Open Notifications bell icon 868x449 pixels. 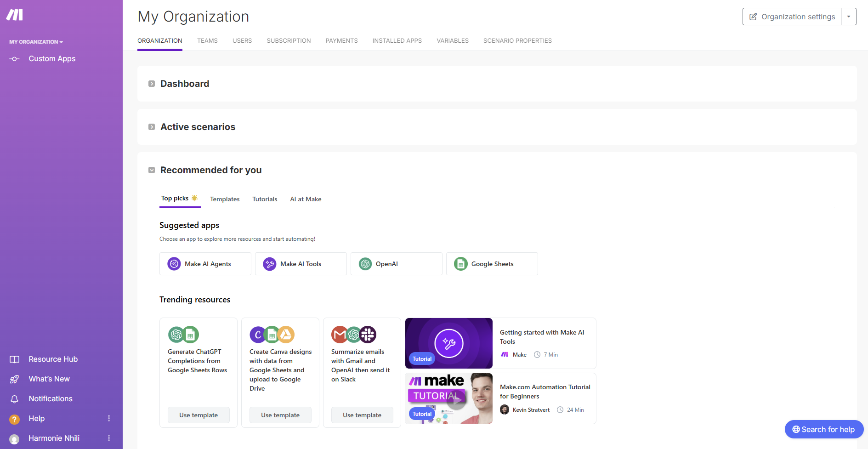tap(15, 399)
